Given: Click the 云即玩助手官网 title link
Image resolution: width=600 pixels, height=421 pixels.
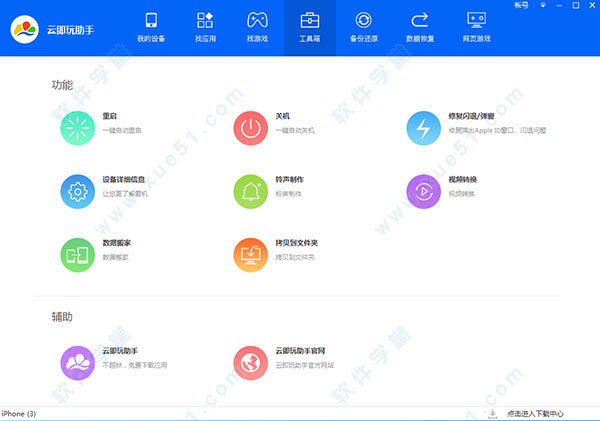Looking at the screenshot, I should [300, 351].
